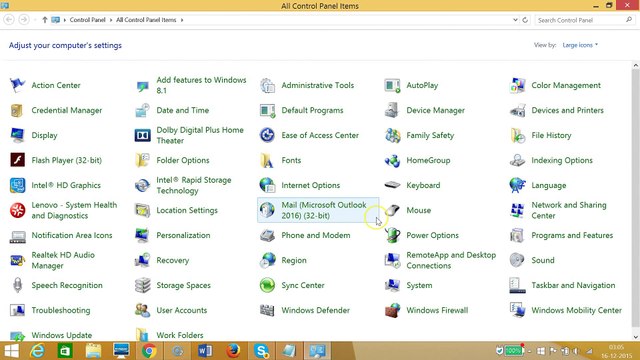Click the Windows Start button
Image resolution: width=640 pixels, height=360 pixels.
pos(11,351)
